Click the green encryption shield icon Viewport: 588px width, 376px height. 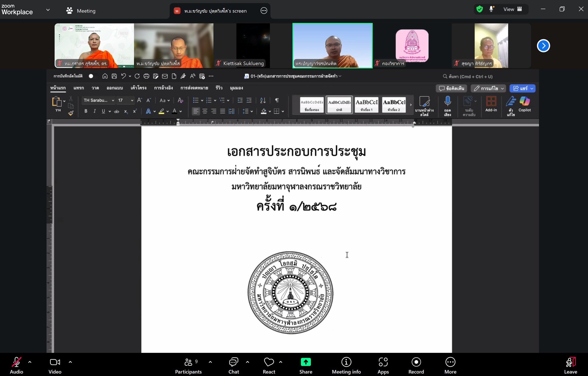coord(480,9)
